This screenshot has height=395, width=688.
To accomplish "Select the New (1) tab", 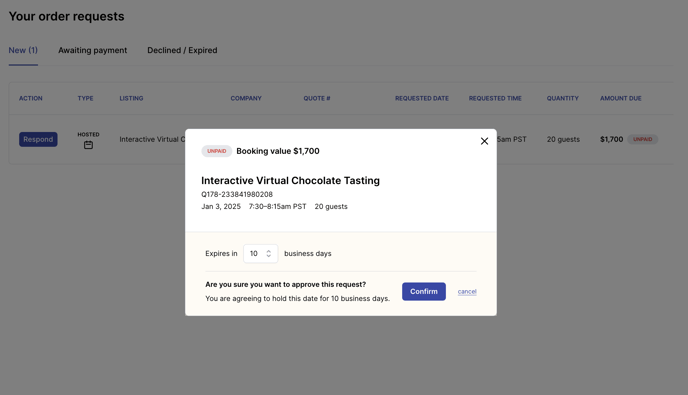I will 23,50.
